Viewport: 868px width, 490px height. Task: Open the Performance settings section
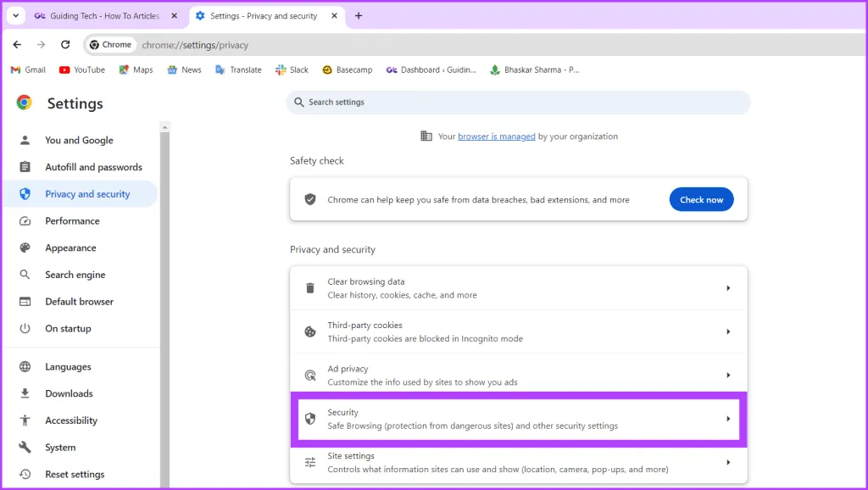click(72, 220)
